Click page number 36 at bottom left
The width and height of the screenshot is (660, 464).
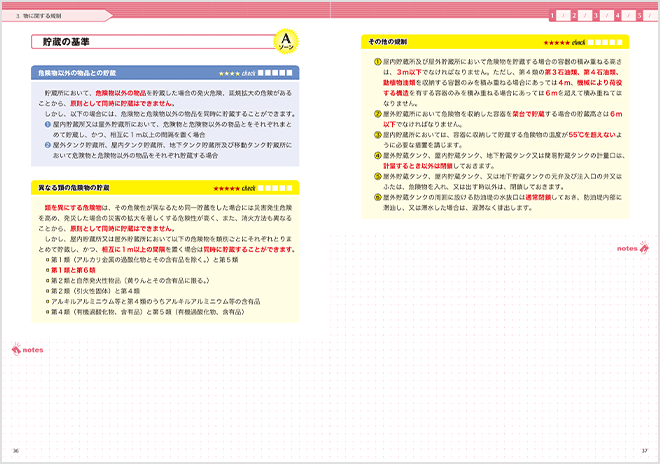(x=15, y=451)
